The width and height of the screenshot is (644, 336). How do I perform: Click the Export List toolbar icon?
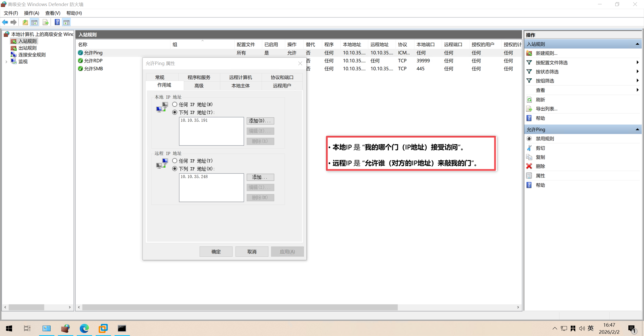pyautogui.click(x=46, y=22)
